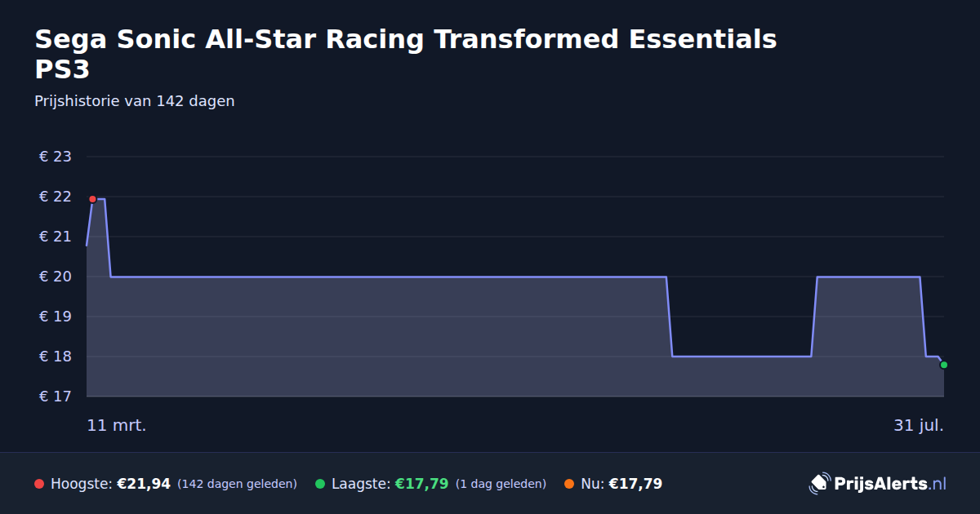
Task: Click the lowest price value €17,79 in green
Action: point(421,484)
